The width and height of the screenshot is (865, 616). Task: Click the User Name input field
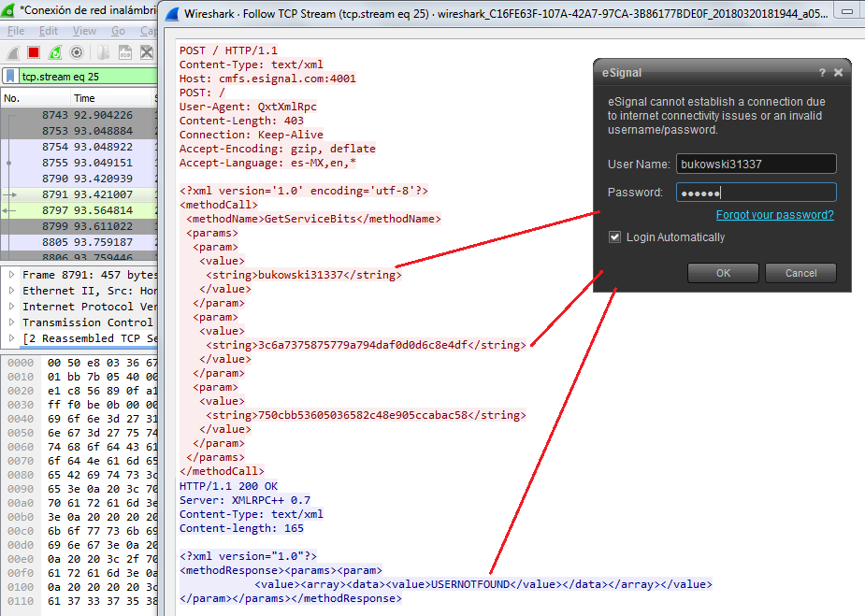click(757, 164)
